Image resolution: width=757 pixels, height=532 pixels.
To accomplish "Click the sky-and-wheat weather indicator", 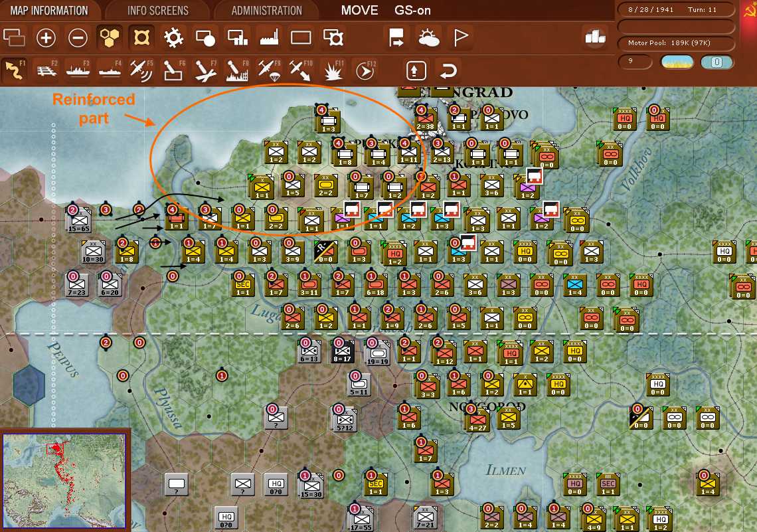I will (677, 62).
